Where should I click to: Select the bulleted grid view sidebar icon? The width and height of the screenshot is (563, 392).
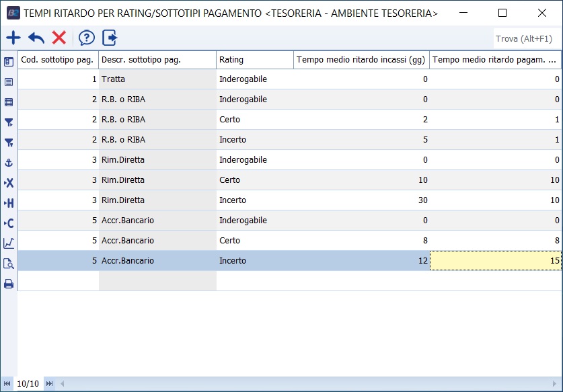[x=9, y=102]
